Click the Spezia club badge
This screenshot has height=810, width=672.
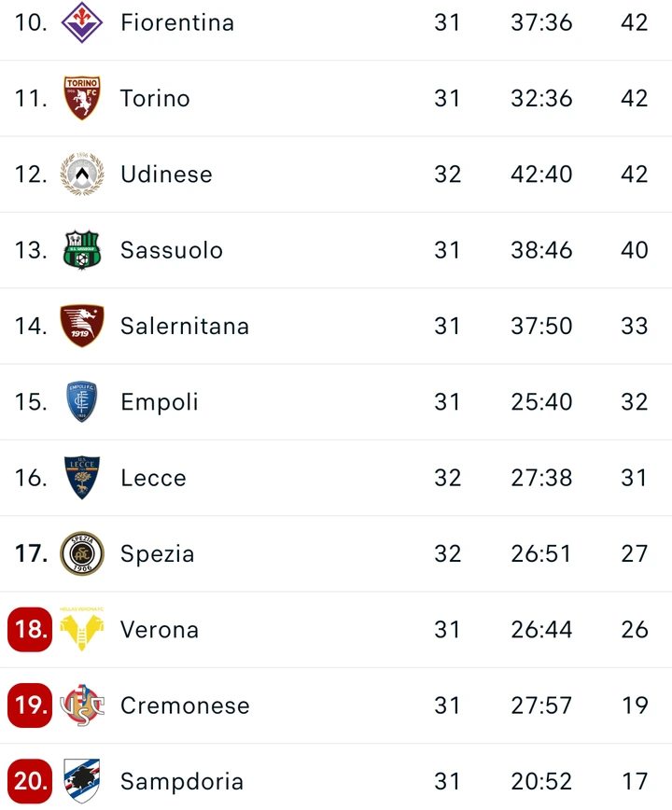[82, 552]
